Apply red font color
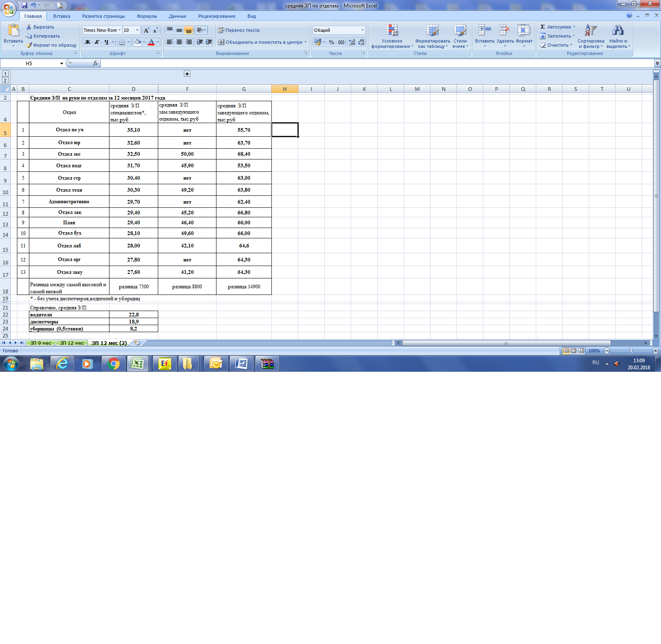The height and width of the screenshot is (644, 661). 151,42
